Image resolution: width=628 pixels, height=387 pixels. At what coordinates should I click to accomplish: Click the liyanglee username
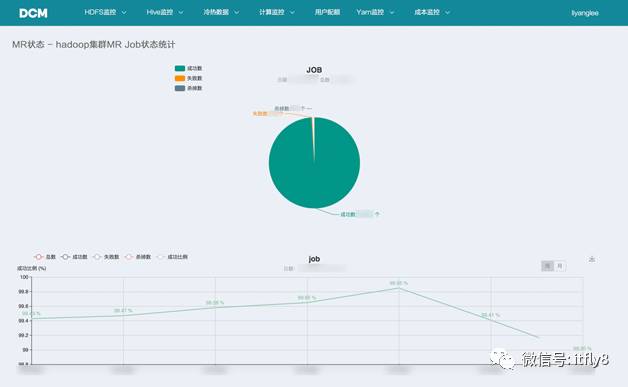coord(585,13)
